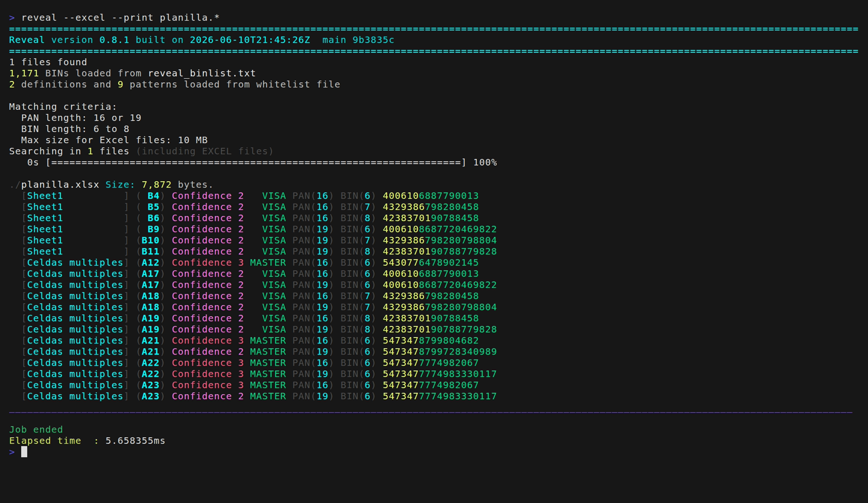Select the commit hash 9b3835c
868x503 pixels.
[x=373, y=40]
